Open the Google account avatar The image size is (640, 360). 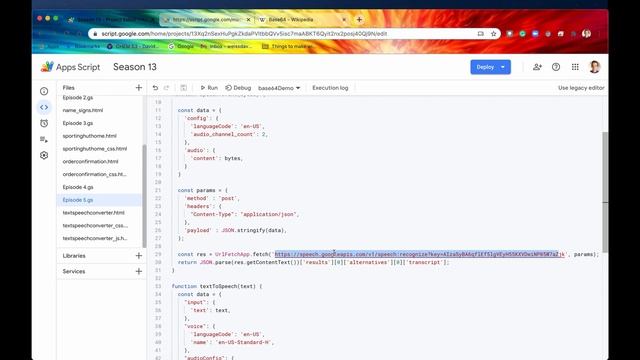(595, 67)
